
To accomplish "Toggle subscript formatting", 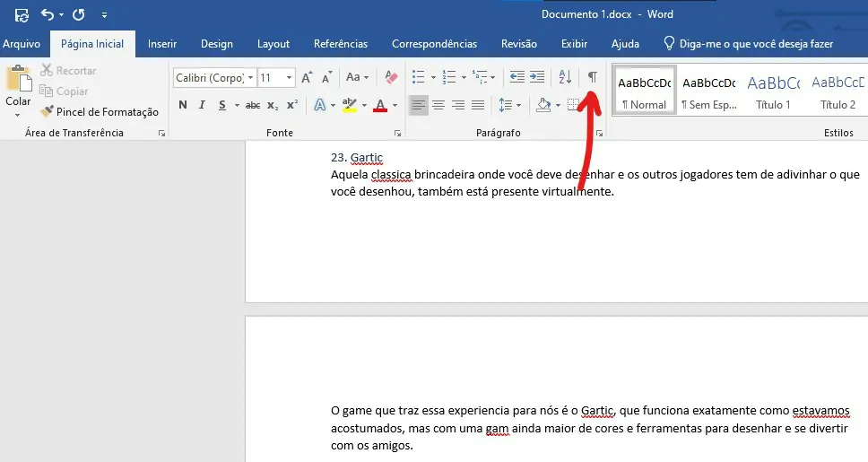I will tap(273, 105).
